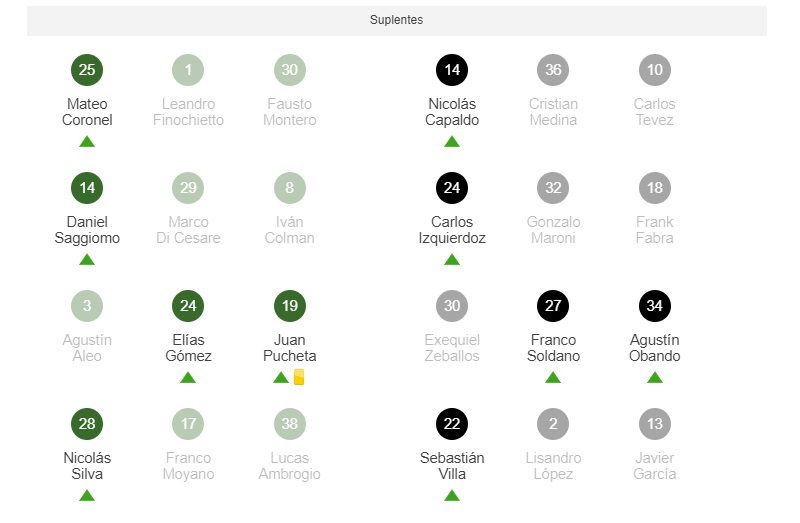
Task: Click Agustín Obando's number 34 badge
Action: pyautogui.click(x=655, y=306)
